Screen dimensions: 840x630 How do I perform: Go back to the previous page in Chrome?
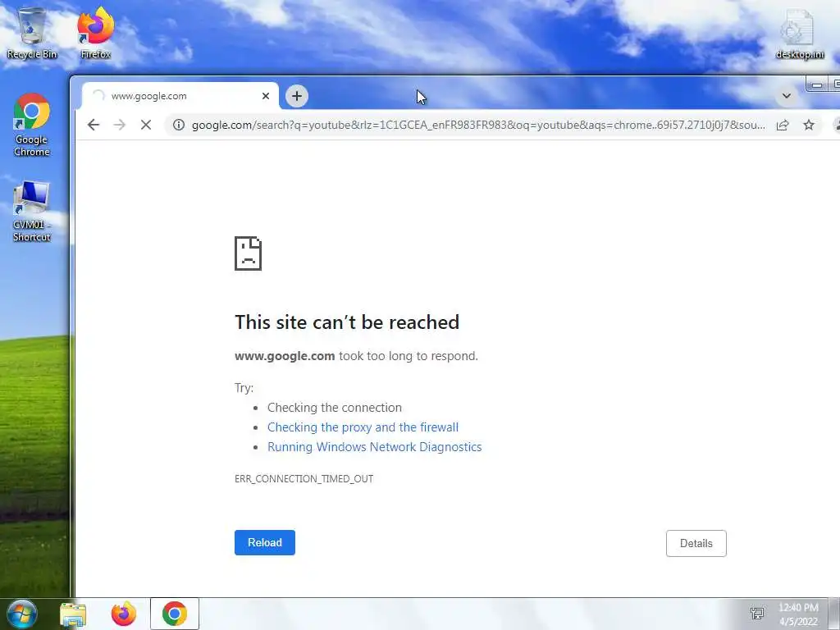[94, 125]
